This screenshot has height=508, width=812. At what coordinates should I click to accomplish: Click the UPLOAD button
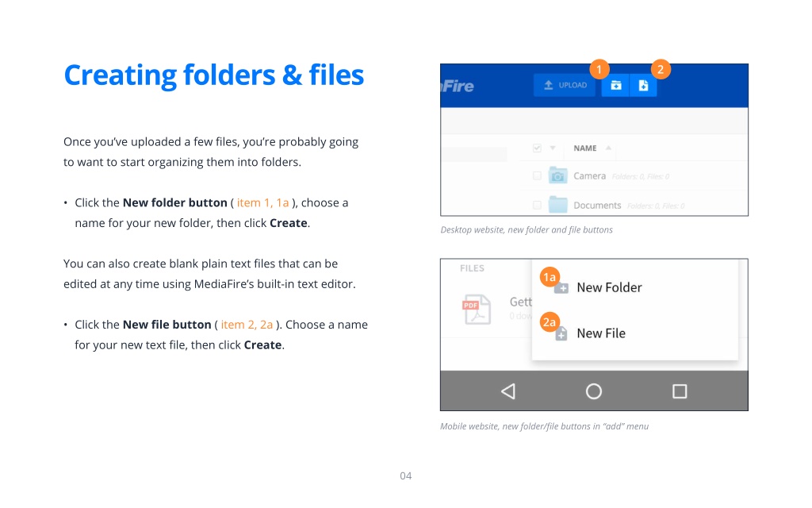tap(565, 86)
